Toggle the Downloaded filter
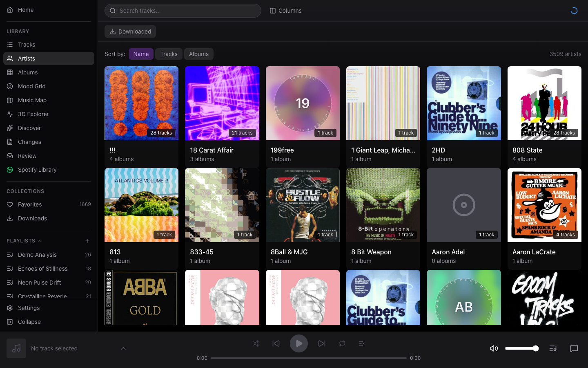This screenshot has height=368, width=588. (x=130, y=31)
